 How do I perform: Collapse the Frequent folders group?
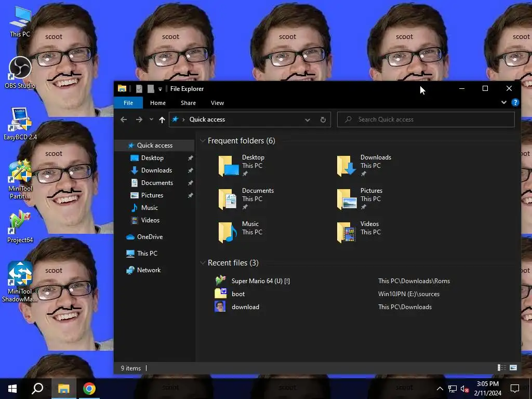[203, 140]
